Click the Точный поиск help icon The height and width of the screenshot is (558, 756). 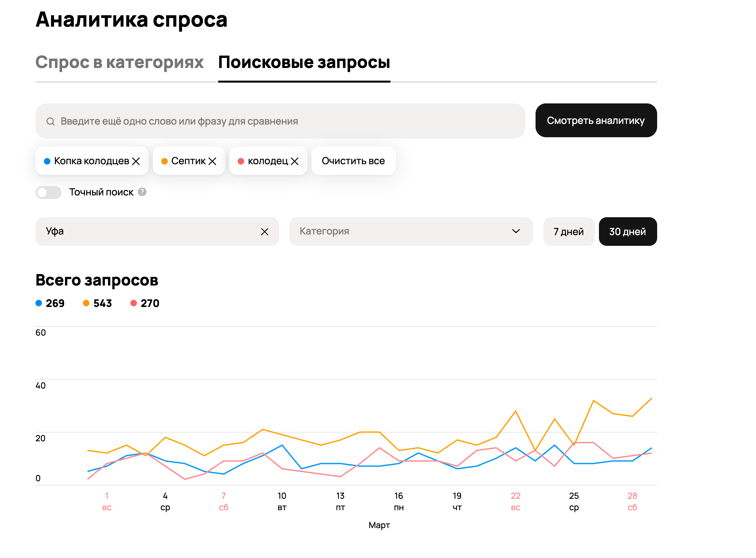tap(142, 192)
